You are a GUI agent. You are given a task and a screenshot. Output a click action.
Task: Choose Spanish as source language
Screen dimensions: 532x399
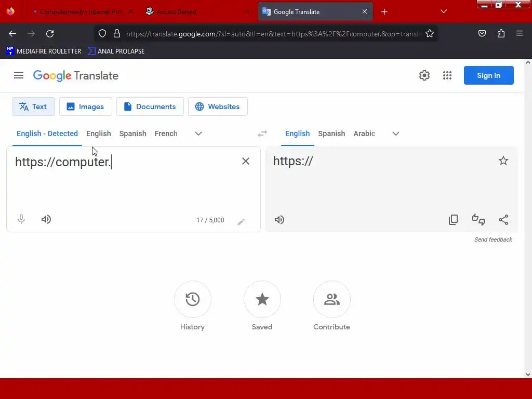(132, 134)
